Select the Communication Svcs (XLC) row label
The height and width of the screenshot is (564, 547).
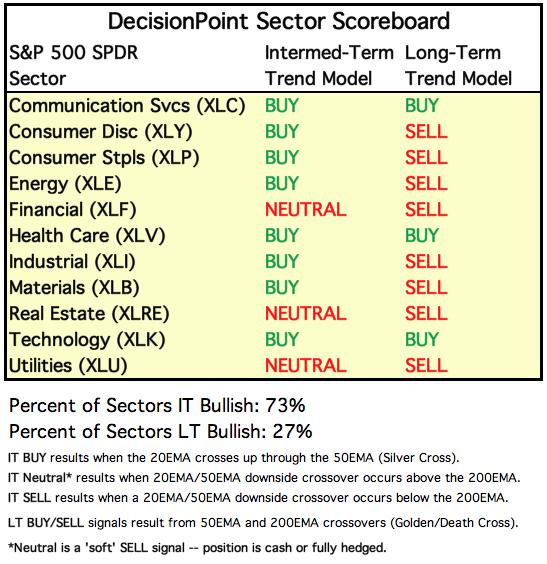(x=127, y=106)
